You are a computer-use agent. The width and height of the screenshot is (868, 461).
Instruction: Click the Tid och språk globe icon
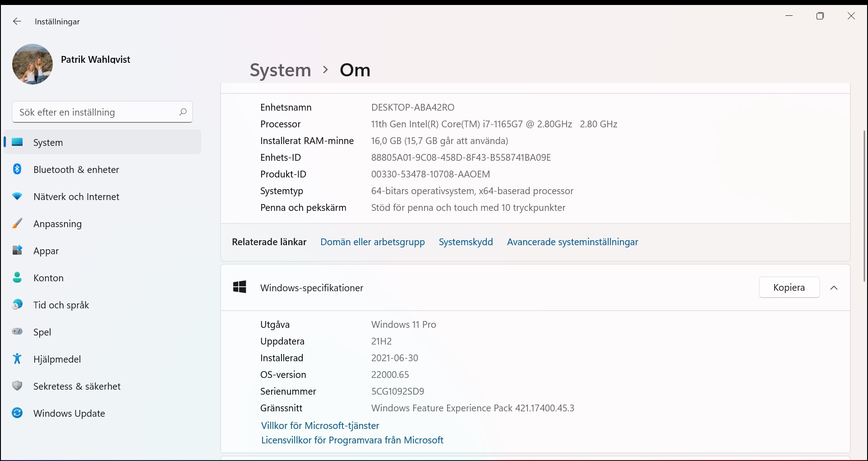point(17,305)
